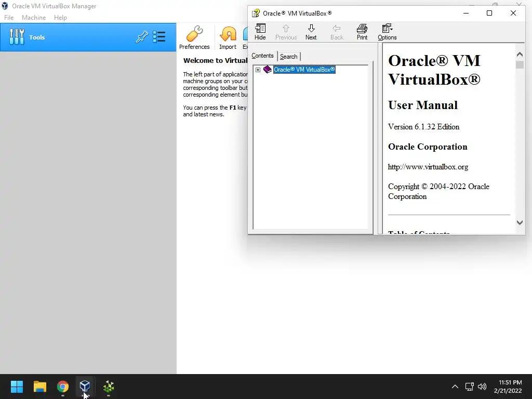Expand the Oracle VM VirtualBox tree node
This screenshot has height=399, width=532.
pyautogui.click(x=258, y=70)
